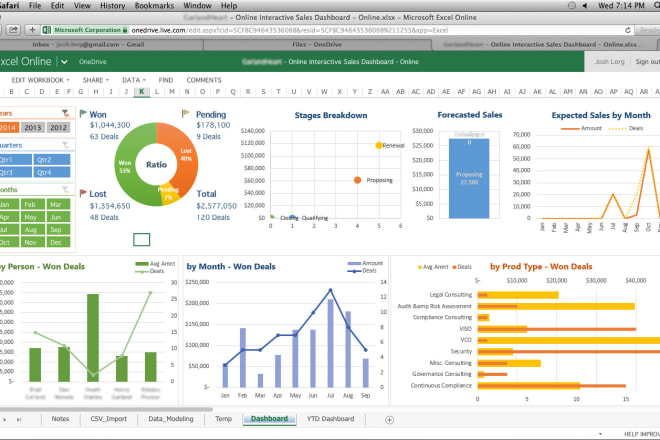Click the volume icon in menu bar
Image resolution: width=660 pixels, height=440 pixels.
[585, 5]
